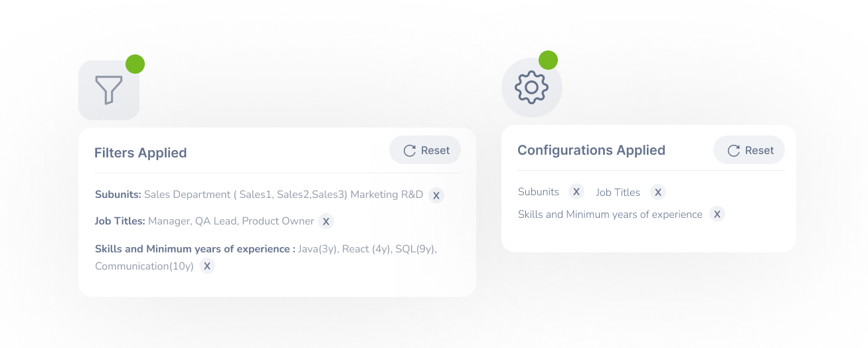Remove the Subunits filter after Marketing R&D

point(436,195)
